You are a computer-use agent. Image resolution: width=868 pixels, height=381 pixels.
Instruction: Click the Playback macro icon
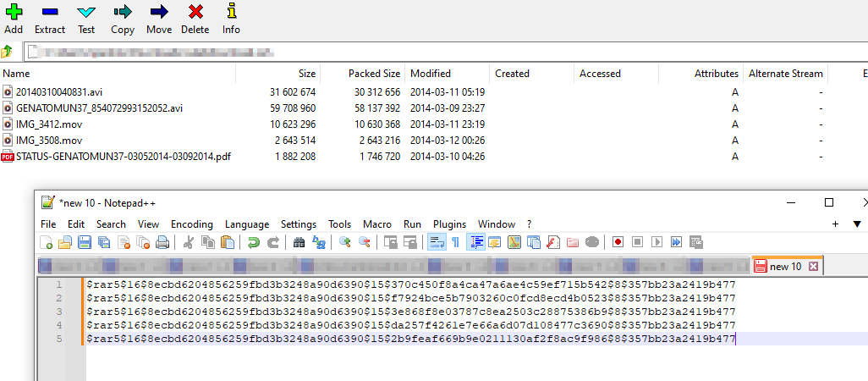click(657, 242)
